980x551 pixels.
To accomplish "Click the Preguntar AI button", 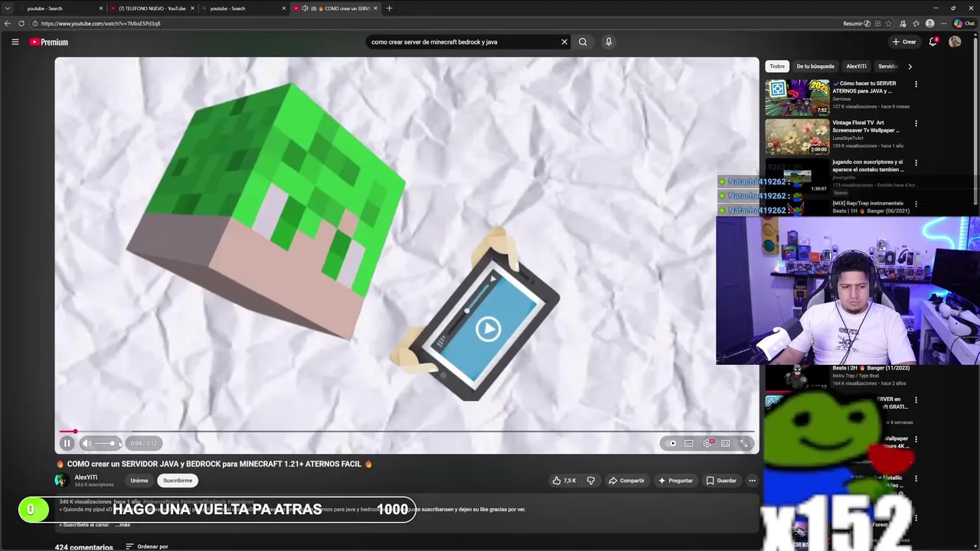I will [675, 481].
